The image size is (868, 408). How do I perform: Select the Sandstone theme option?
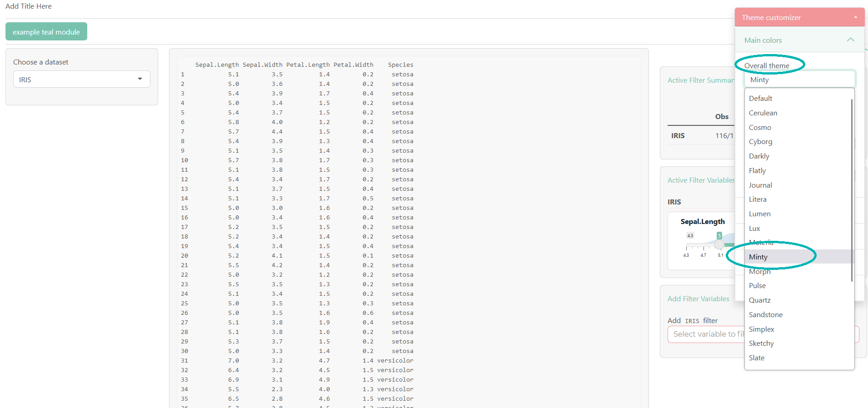coord(765,315)
